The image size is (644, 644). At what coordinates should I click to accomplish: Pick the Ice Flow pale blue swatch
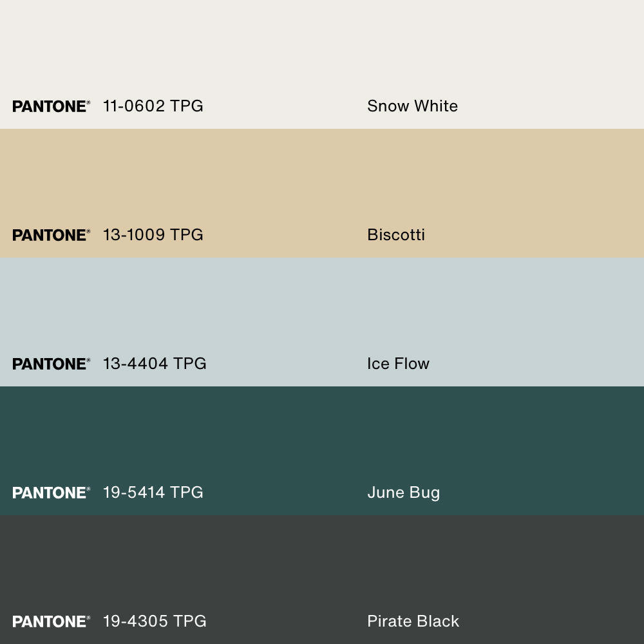point(322,309)
